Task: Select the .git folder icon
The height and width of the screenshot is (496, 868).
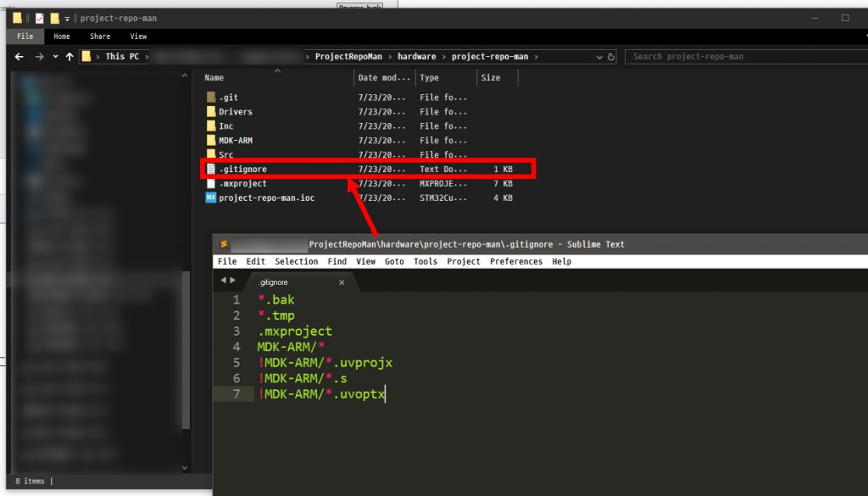Action: click(x=211, y=98)
